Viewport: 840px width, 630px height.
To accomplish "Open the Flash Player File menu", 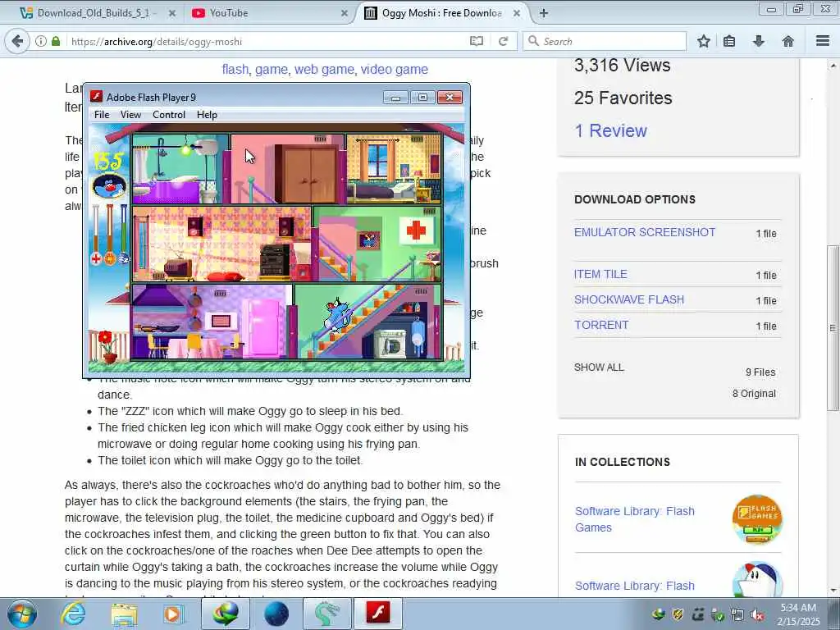I will coord(101,115).
